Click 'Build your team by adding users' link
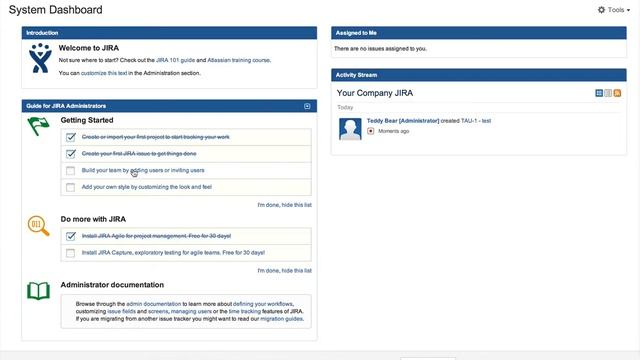The height and width of the screenshot is (360, 640). pos(143,170)
